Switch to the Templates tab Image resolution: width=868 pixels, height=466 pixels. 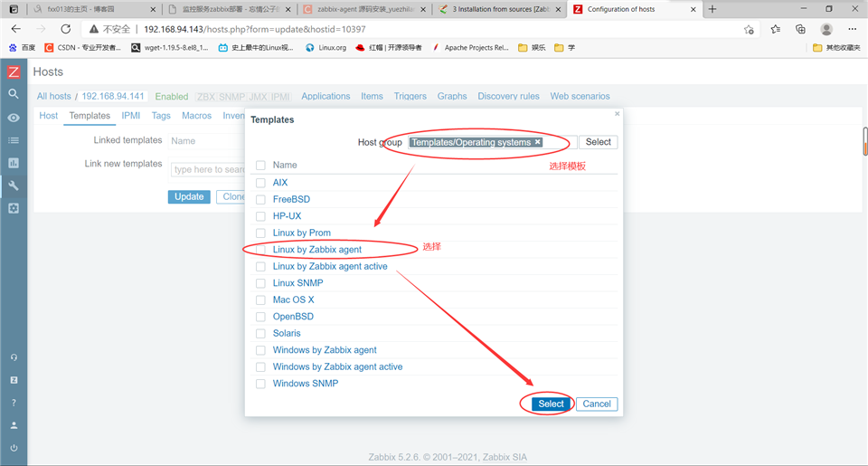click(90, 115)
